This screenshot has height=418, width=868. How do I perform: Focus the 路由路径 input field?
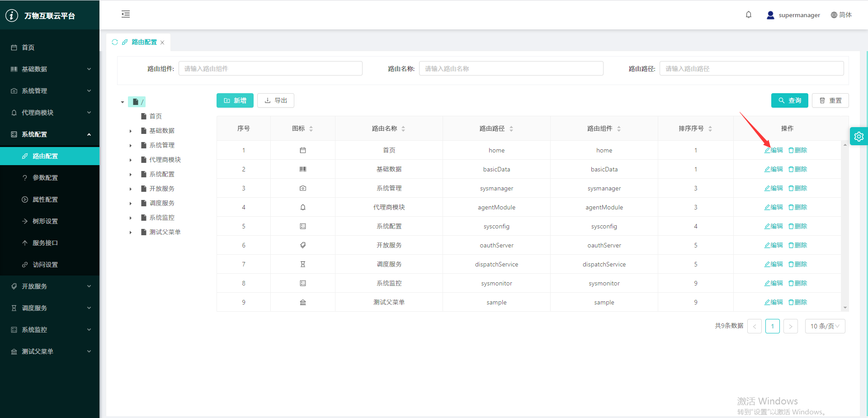click(751, 68)
